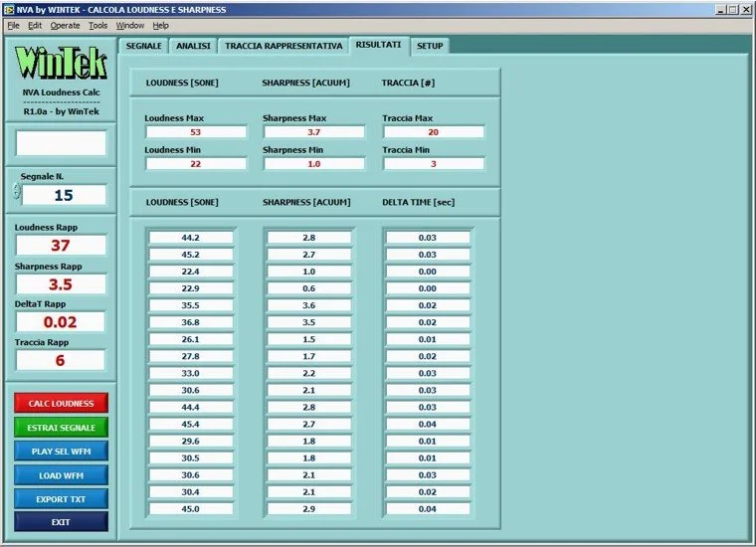Click sharpness cell 3.6
Screen dimensions: 756x547
click(309, 305)
